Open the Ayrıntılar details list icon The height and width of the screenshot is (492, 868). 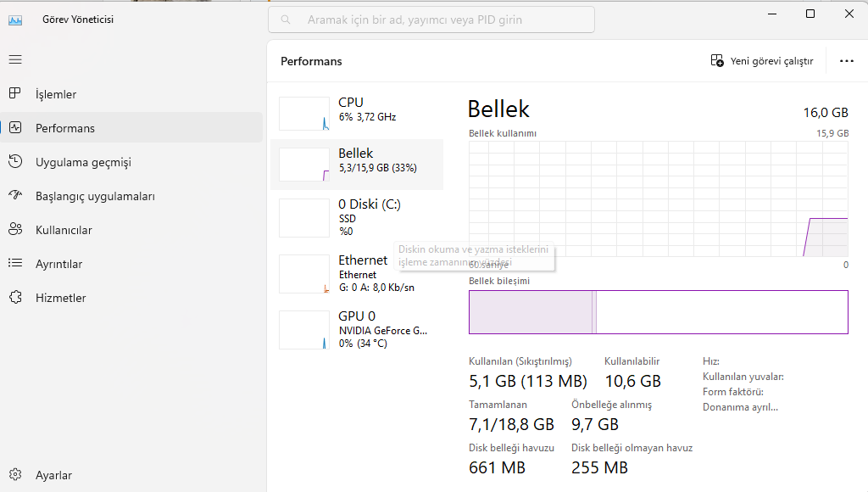click(15, 264)
